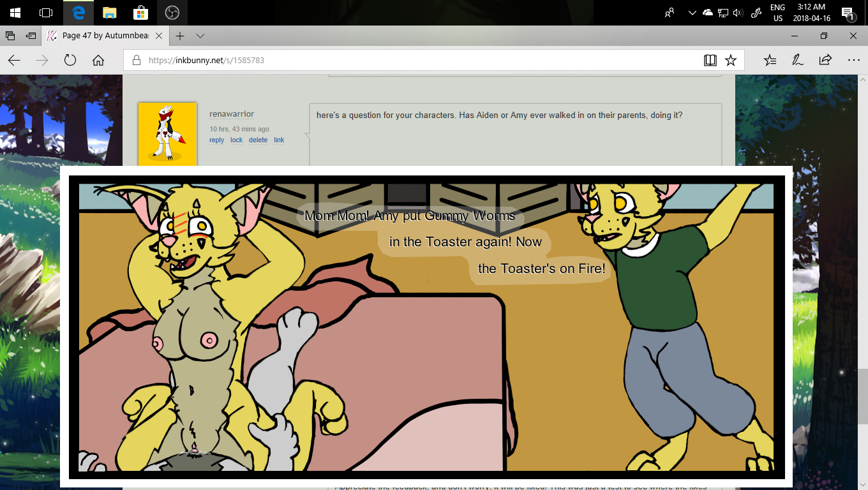Open the round dark app on the taskbar

coord(172,13)
